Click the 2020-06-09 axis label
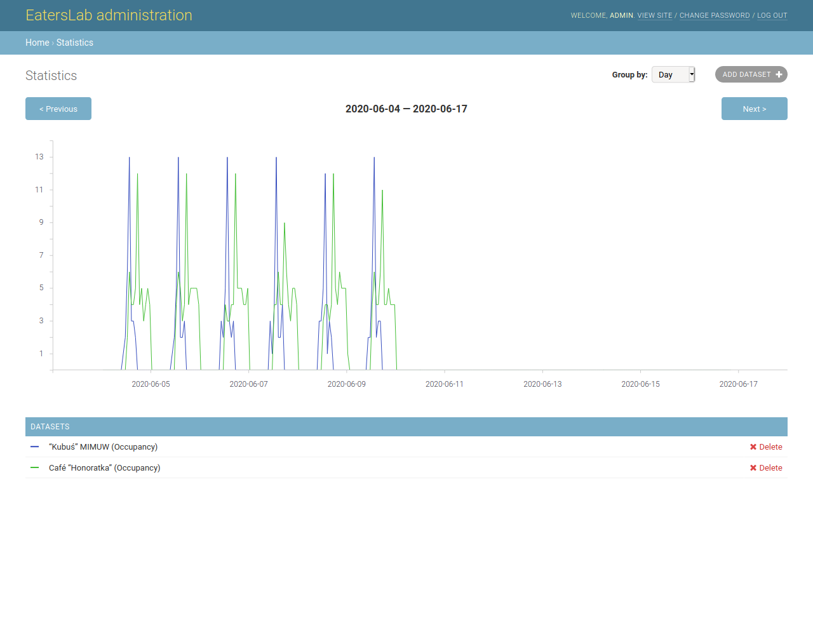 coord(347,384)
